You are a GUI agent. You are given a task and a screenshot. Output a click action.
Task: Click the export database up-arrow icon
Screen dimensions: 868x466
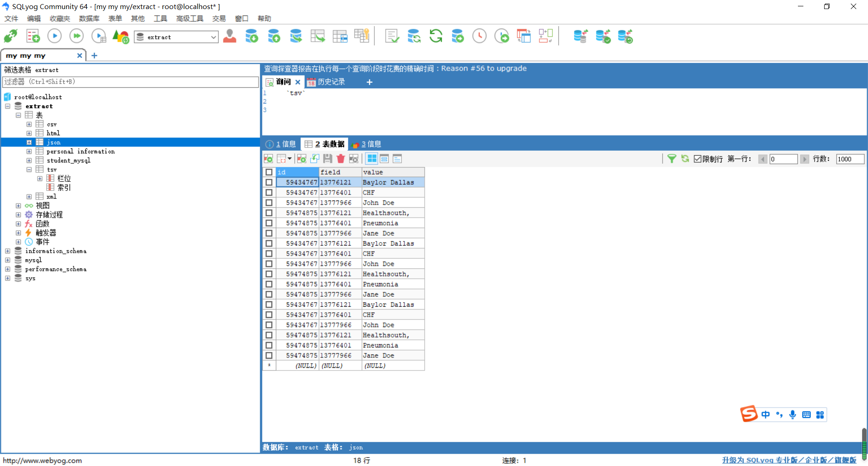point(274,36)
